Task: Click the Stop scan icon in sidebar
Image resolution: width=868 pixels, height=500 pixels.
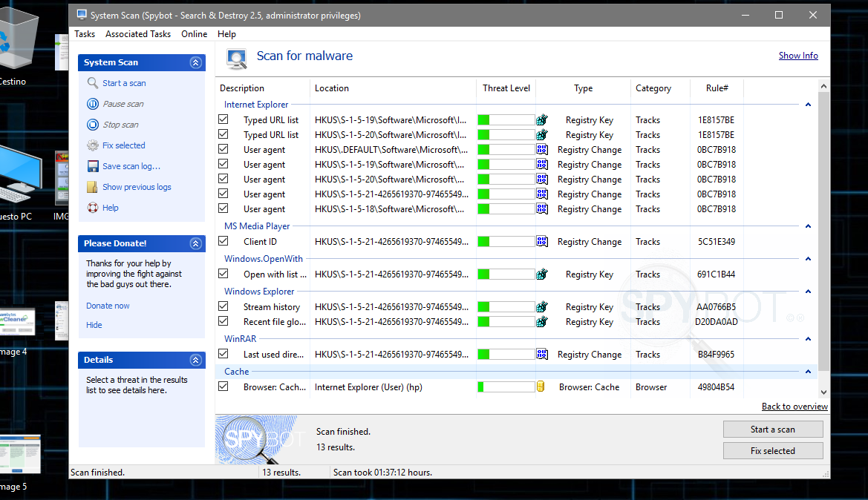Action: [x=93, y=125]
